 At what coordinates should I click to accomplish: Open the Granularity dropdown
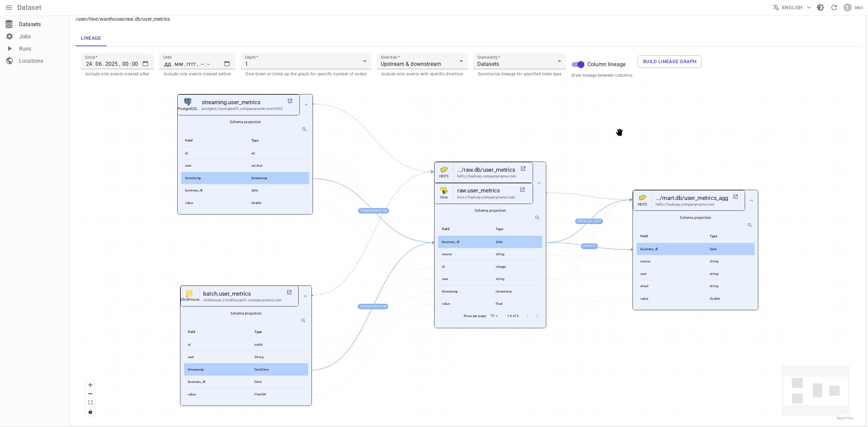pos(519,64)
